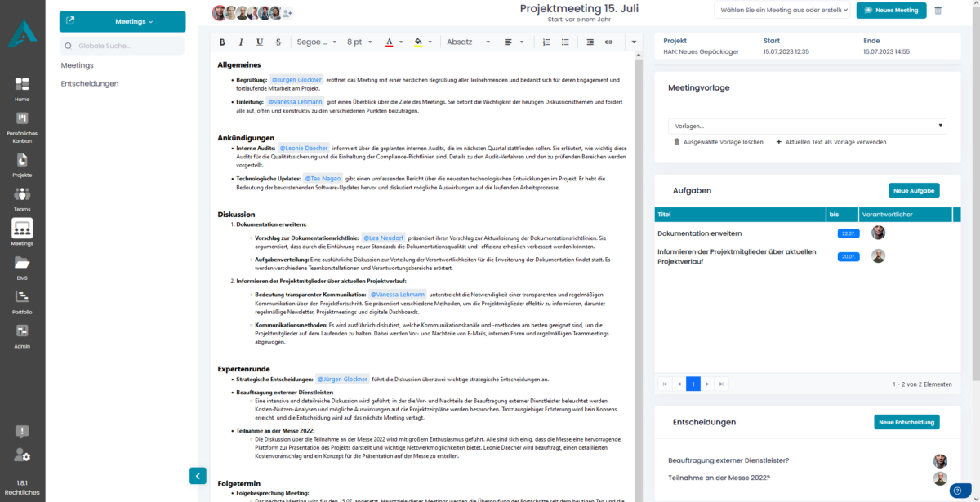Image resolution: width=980 pixels, height=502 pixels.
Task: Open the font color picker arrow
Action: [401, 42]
